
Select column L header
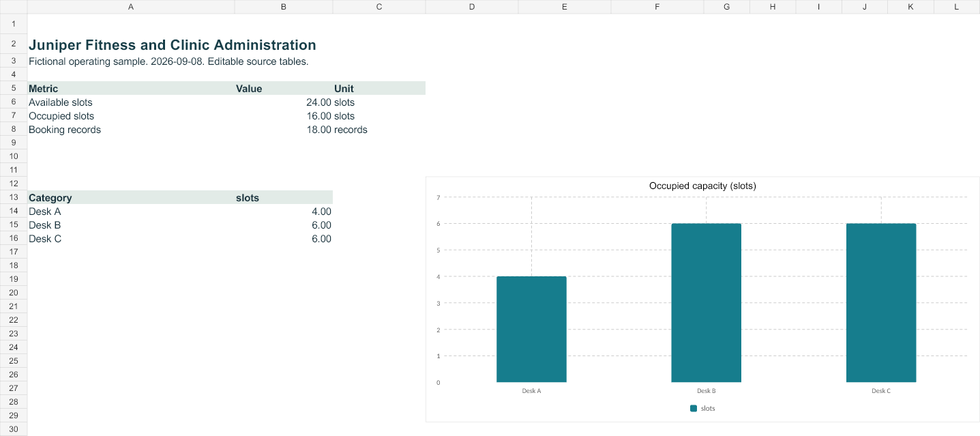pyautogui.click(x=957, y=7)
